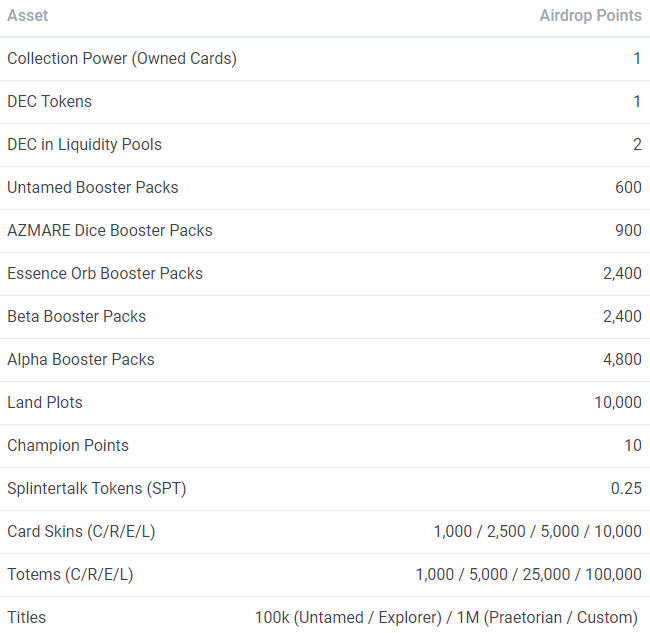Click the 10,000 Land Plots points value
This screenshot has width=650, height=633.
[x=618, y=403]
